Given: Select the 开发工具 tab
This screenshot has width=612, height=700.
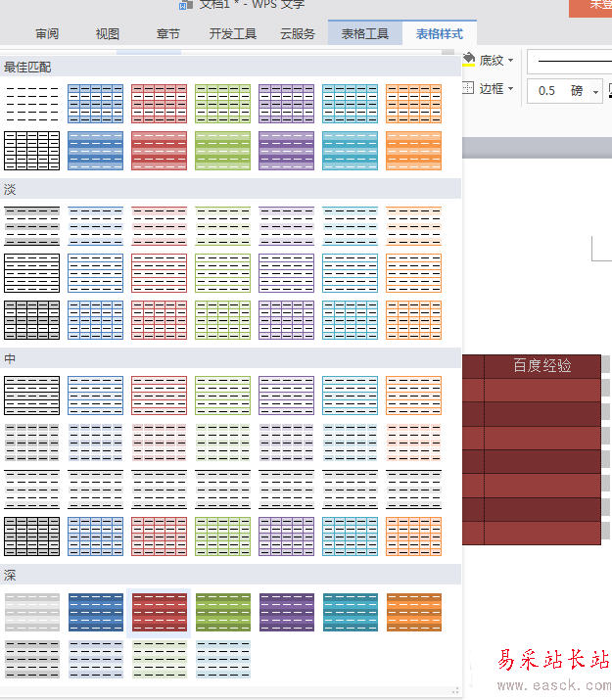Looking at the screenshot, I should click(233, 34).
